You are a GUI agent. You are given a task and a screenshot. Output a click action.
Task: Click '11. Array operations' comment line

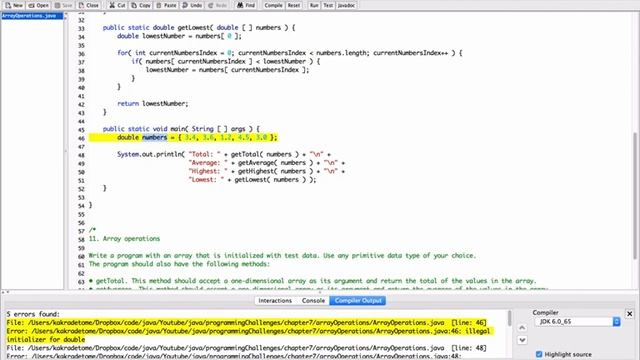[x=124, y=239]
